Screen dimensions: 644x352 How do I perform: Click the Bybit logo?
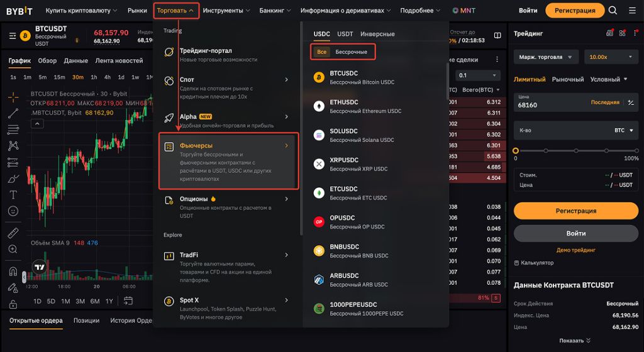(x=19, y=11)
